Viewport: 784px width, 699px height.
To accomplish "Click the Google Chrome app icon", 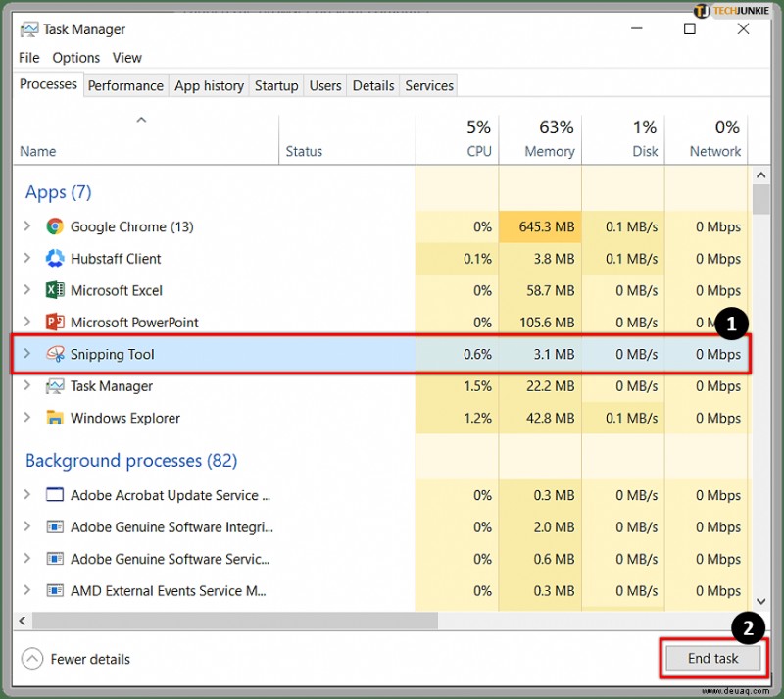I will 55,226.
